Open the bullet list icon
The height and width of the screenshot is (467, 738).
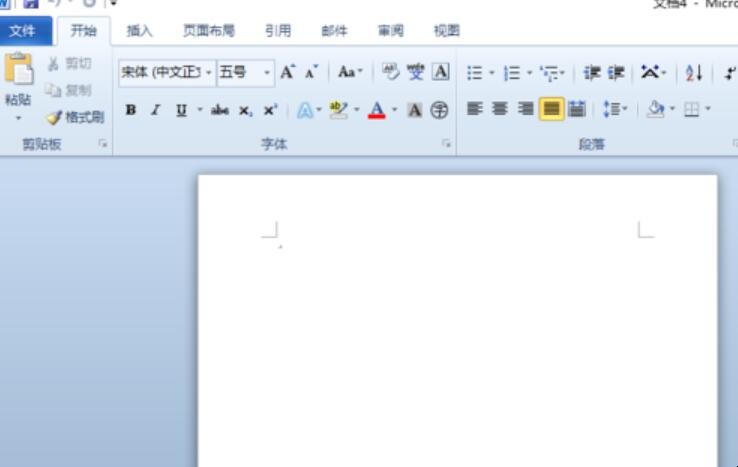(x=475, y=73)
